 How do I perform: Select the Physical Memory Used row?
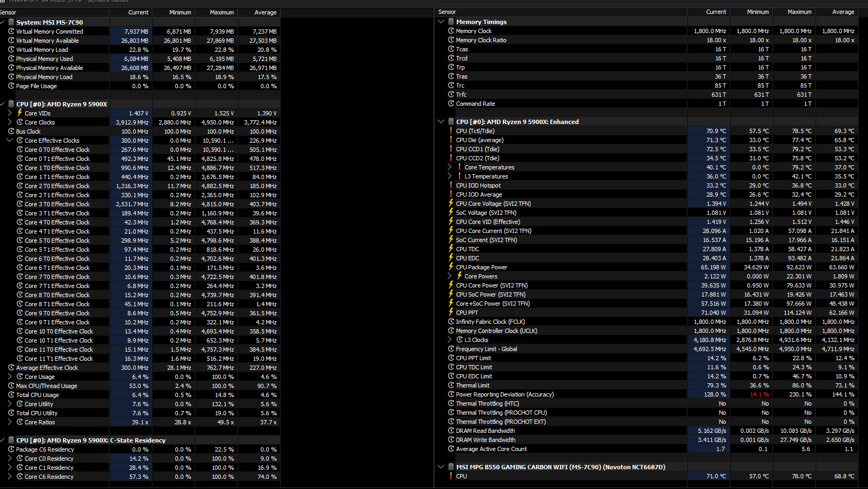[141, 59]
